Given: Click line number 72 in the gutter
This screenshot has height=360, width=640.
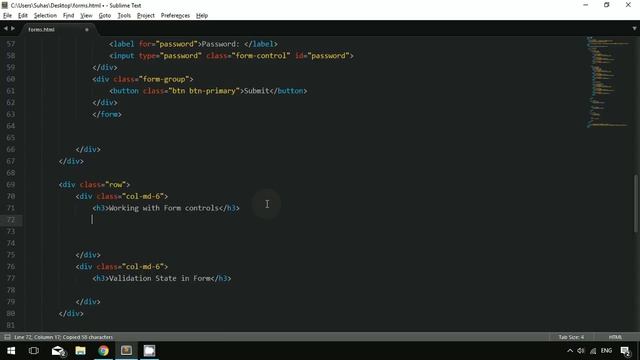Looking at the screenshot, I should [11, 220].
